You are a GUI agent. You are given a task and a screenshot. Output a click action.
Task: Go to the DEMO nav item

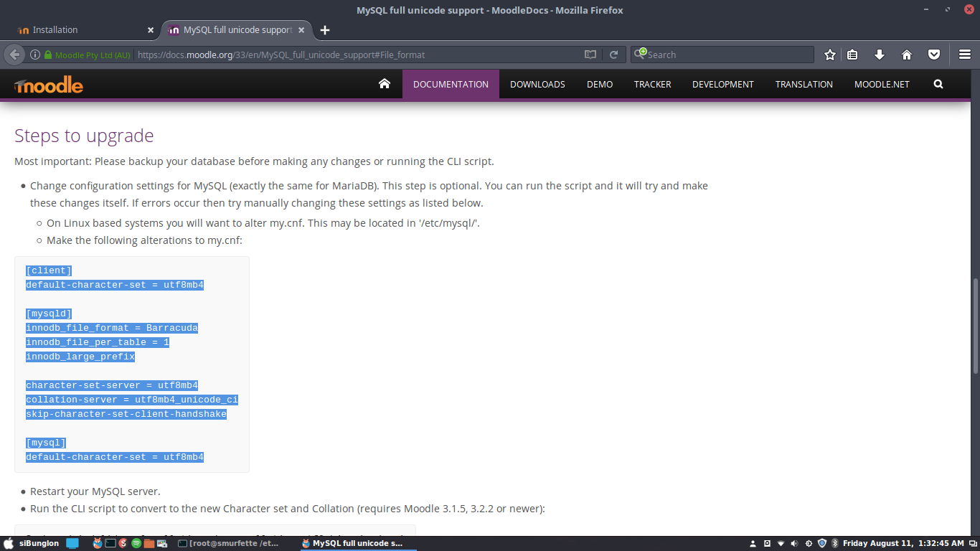[600, 84]
